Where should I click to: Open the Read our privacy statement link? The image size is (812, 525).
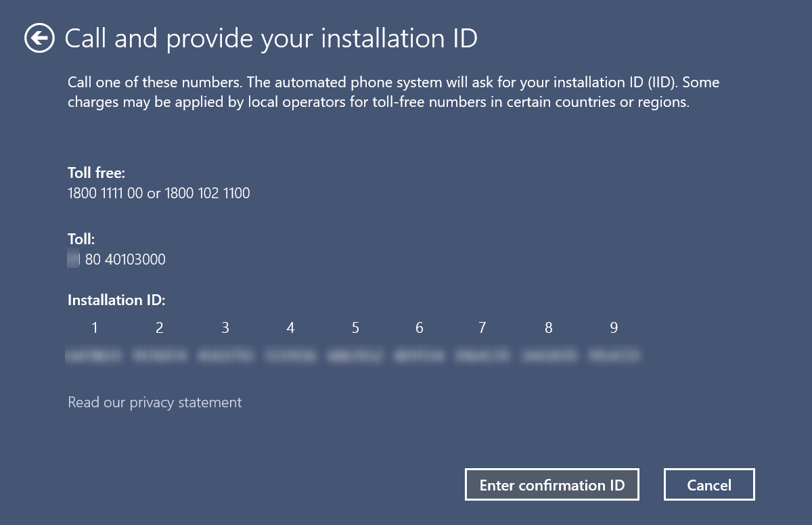click(155, 403)
